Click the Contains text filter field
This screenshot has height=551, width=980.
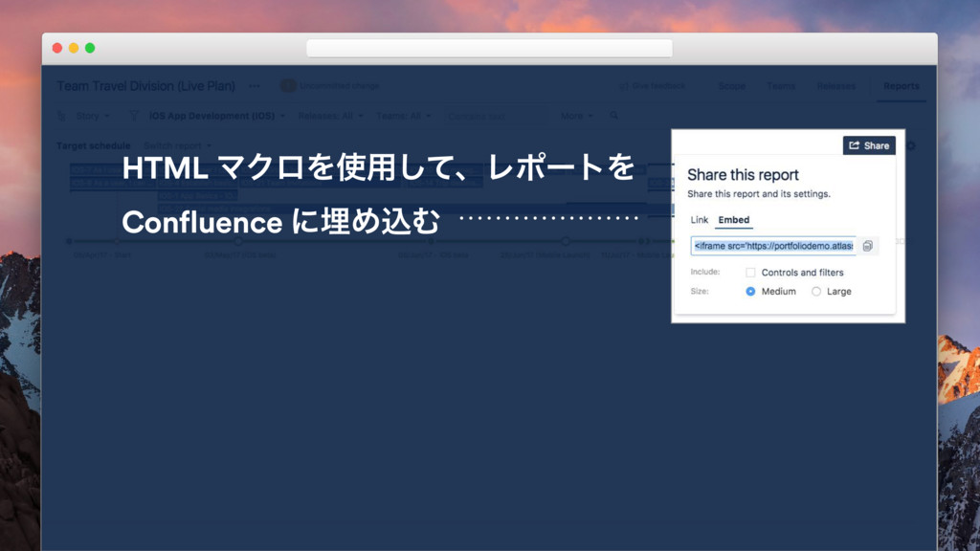click(495, 116)
